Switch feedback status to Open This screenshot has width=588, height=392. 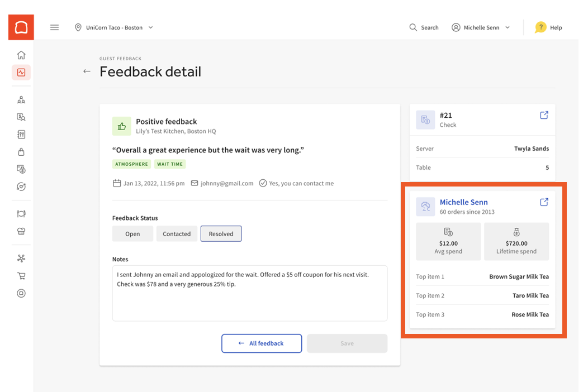pyautogui.click(x=132, y=233)
